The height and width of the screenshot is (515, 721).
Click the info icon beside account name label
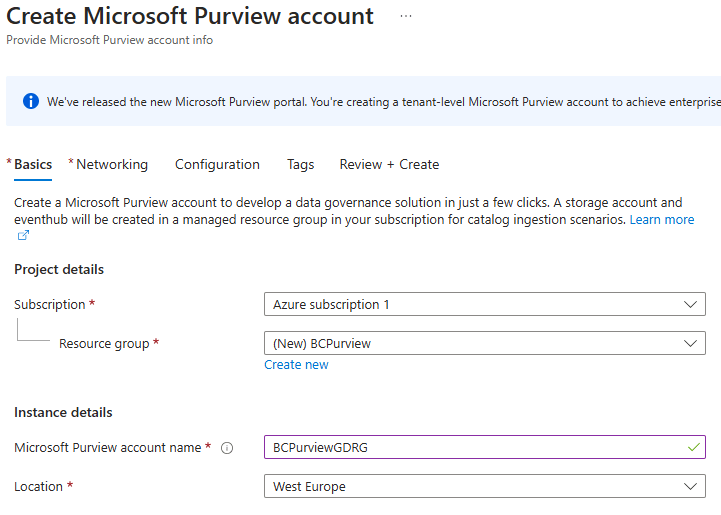pyautogui.click(x=227, y=448)
